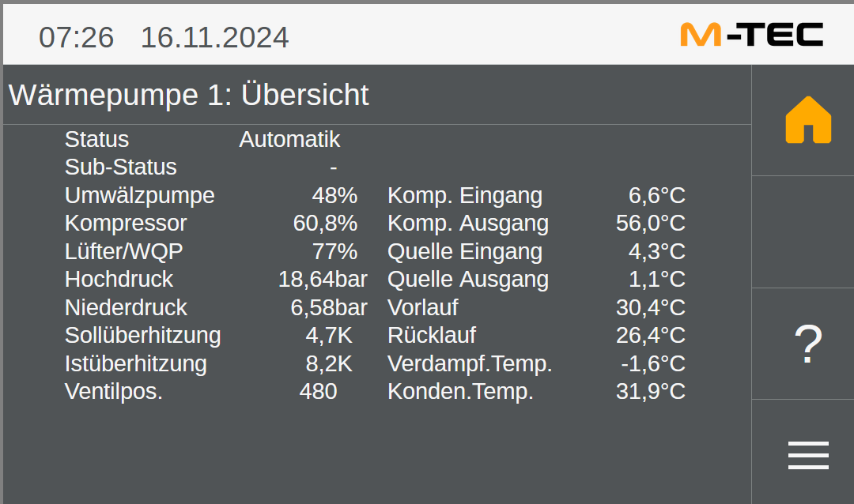Select the Vorlauf temperature 30,4°C

point(650,307)
